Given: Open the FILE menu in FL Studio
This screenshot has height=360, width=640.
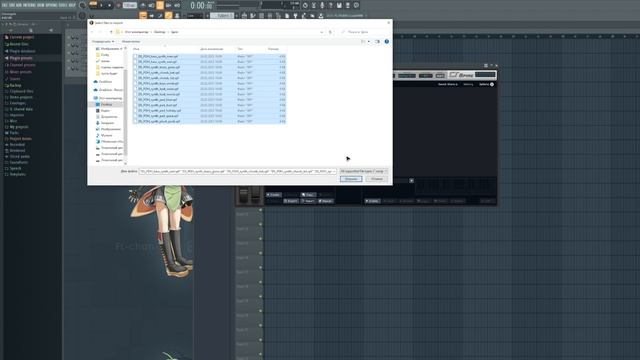Looking at the screenshot, I should [x=5, y=5].
